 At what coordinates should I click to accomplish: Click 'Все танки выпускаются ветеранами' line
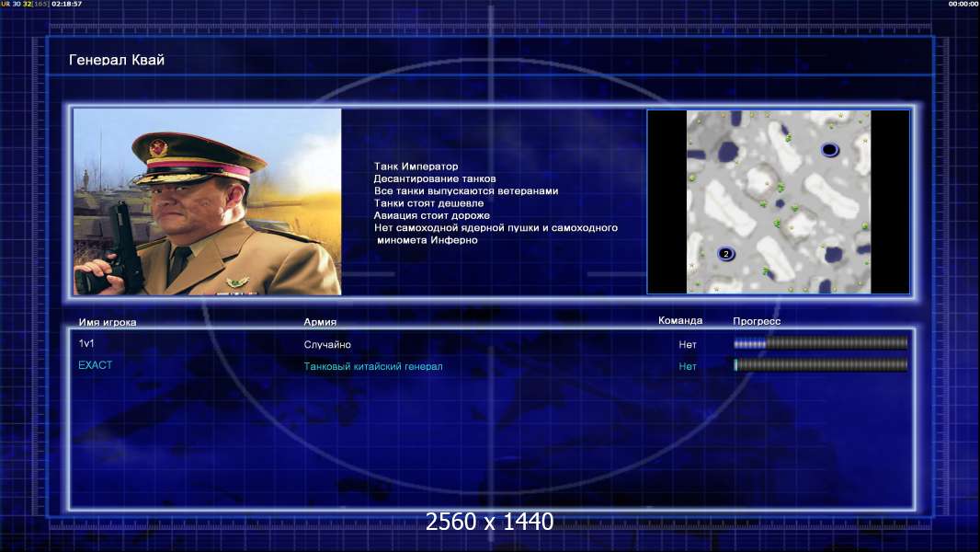tap(466, 190)
